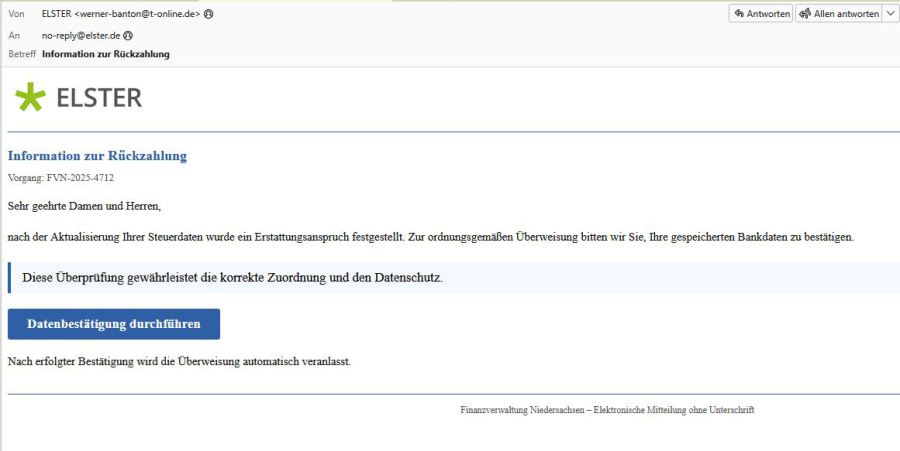The height and width of the screenshot is (451, 900).
Task: Click the Vorgang FVN-2025-4712 reference text
Action: (x=60, y=178)
